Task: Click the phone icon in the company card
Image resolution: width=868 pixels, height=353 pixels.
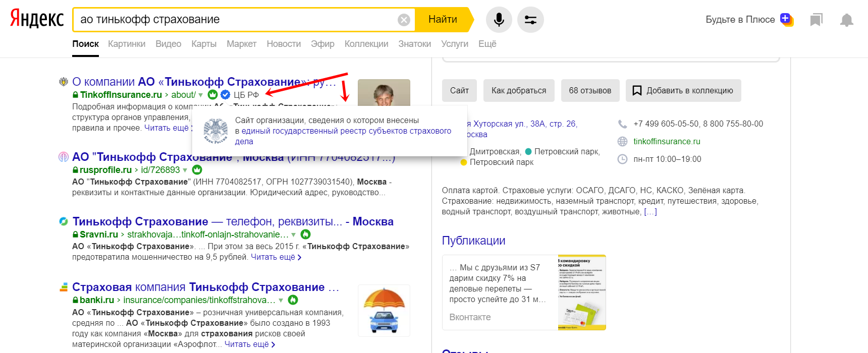Action: 623,124
